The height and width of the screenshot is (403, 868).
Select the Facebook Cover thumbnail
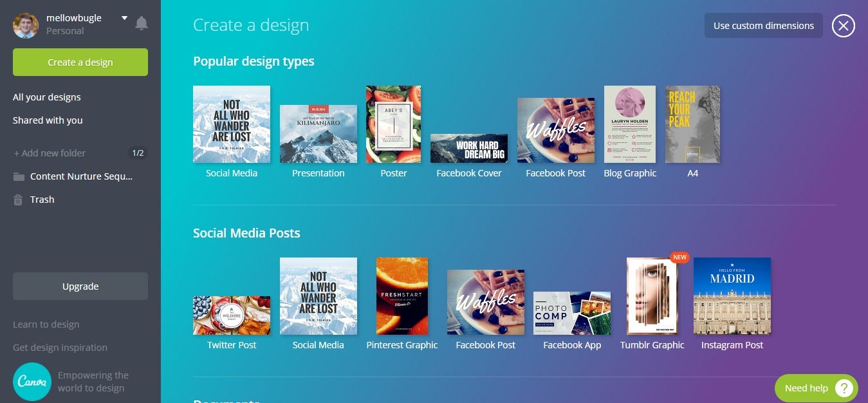click(469, 148)
